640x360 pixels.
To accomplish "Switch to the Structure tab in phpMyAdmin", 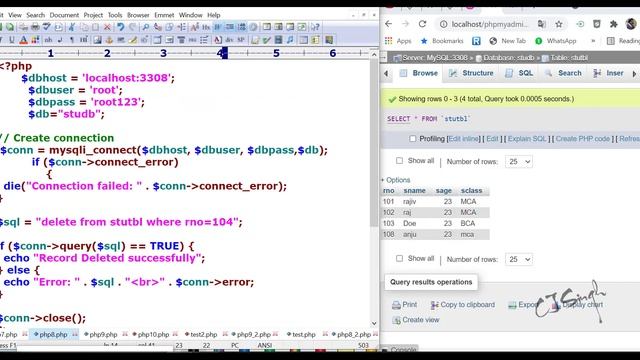I will 471,73.
